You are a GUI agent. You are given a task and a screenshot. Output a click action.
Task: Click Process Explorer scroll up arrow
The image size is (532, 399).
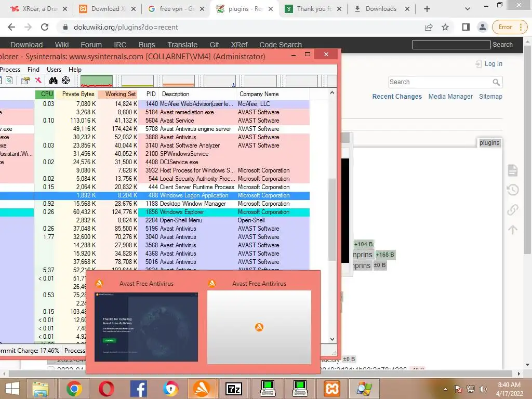pyautogui.click(x=332, y=92)
